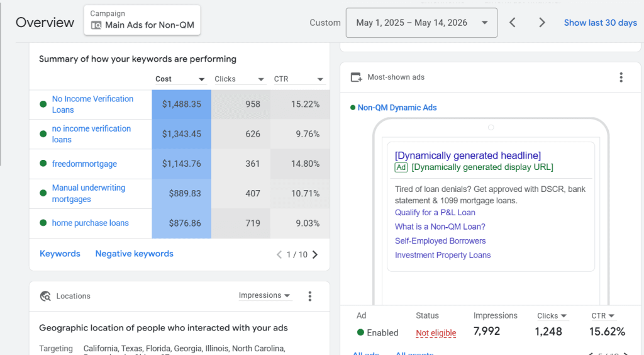The width and height of the screenshot is (644, 355).
Task: Select the 958 clicks cell
Action: [x=241, y=104]
